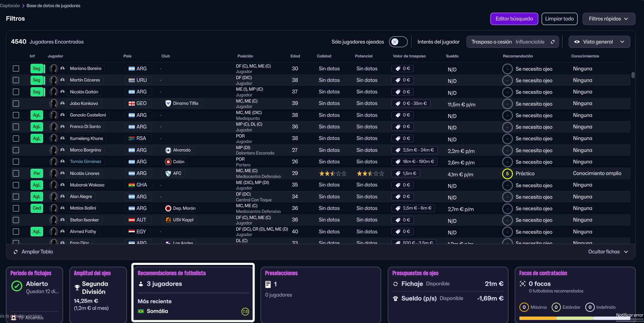The width and height of the screenshot is (644, 323).
Task: Click the AgL status badge for Gonzalo Castellani
Action: point(37,115)
